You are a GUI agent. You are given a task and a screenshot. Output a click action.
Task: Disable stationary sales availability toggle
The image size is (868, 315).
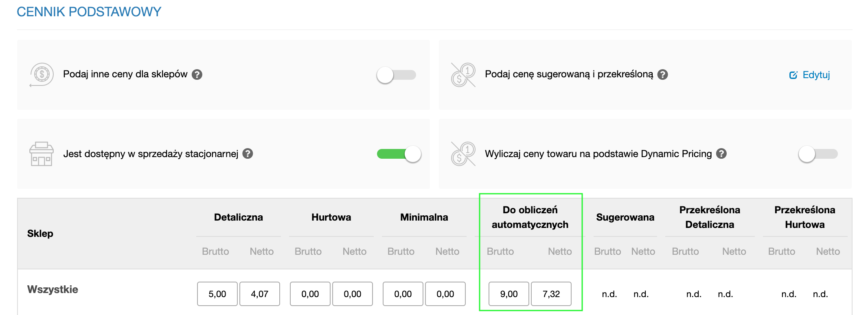(x=399, y=154)
